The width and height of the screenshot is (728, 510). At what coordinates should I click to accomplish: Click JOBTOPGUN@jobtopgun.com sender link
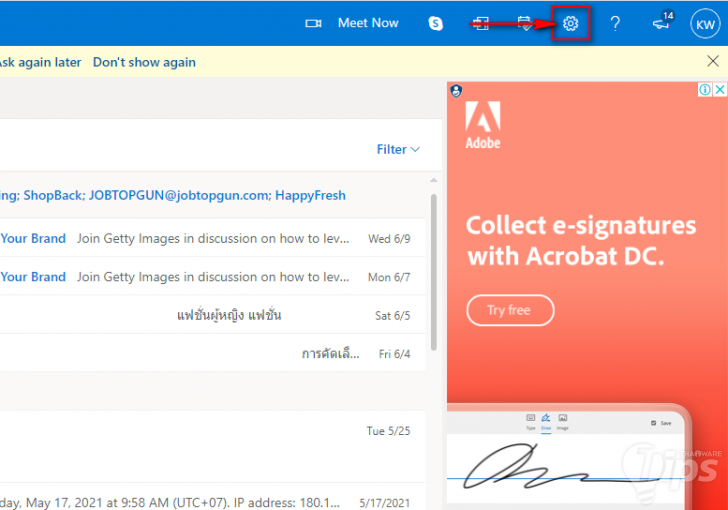[179, 195]
